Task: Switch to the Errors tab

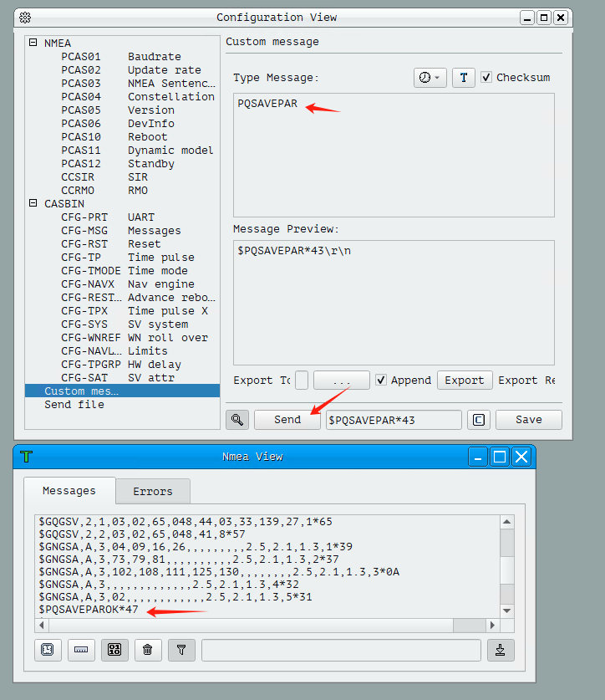Action: [153, 491]
